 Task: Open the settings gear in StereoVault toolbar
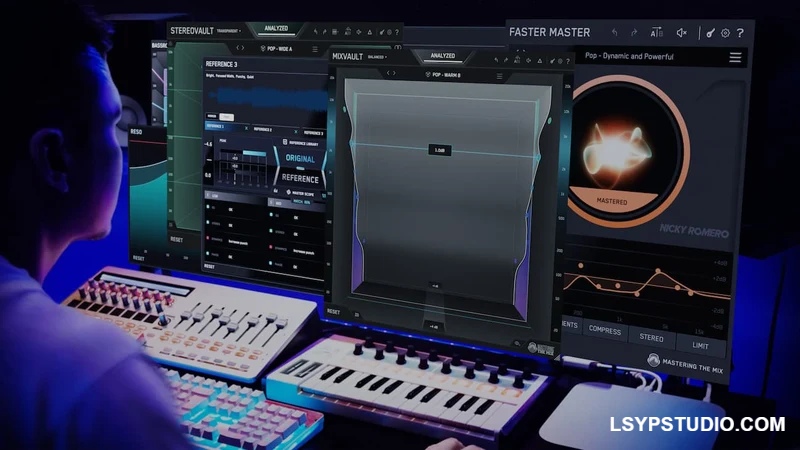click(x=389, y=32)
